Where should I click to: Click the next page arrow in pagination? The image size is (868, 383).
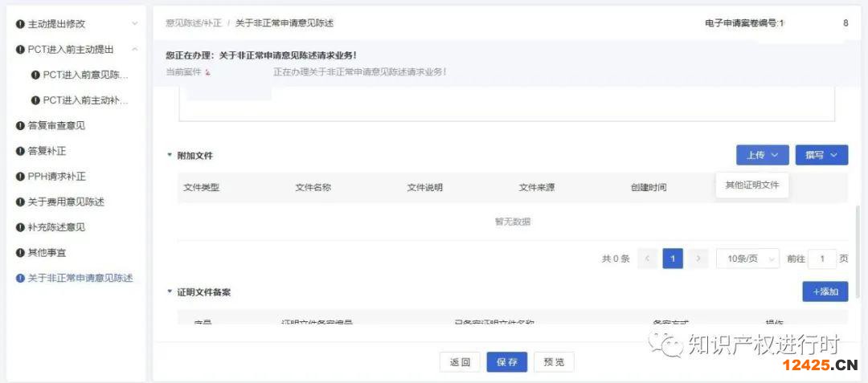tap(698, 259)
